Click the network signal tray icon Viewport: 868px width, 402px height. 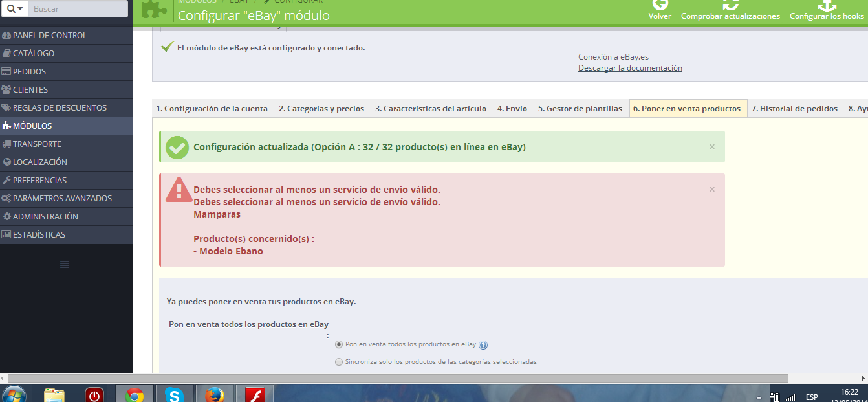click(790, 397)
